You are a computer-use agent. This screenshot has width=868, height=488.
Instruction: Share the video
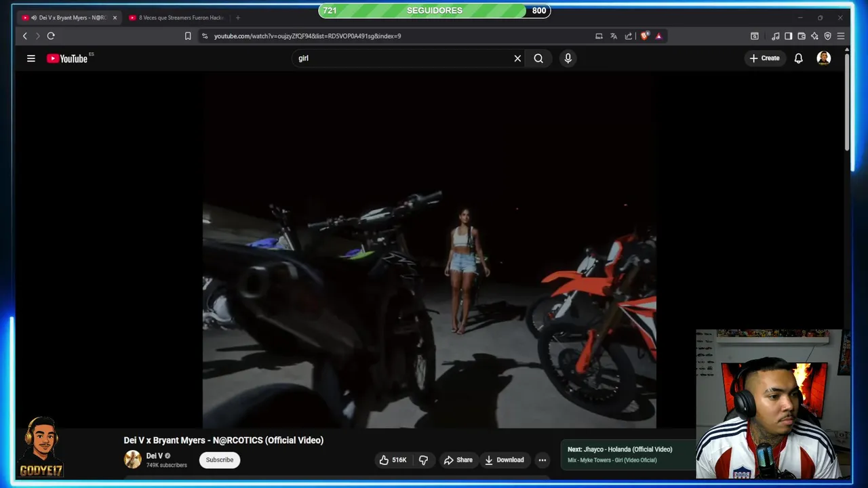[x=458, y=460]
